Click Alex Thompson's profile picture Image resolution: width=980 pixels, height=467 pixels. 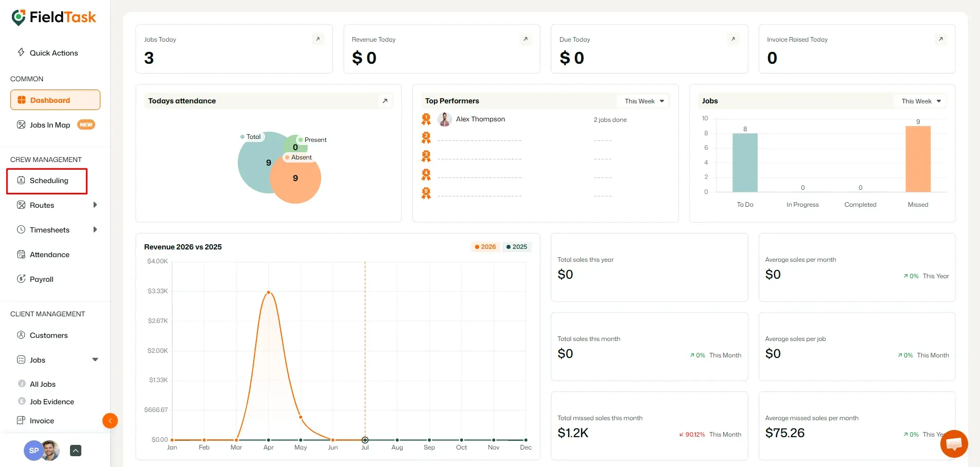tap(445, 119)
